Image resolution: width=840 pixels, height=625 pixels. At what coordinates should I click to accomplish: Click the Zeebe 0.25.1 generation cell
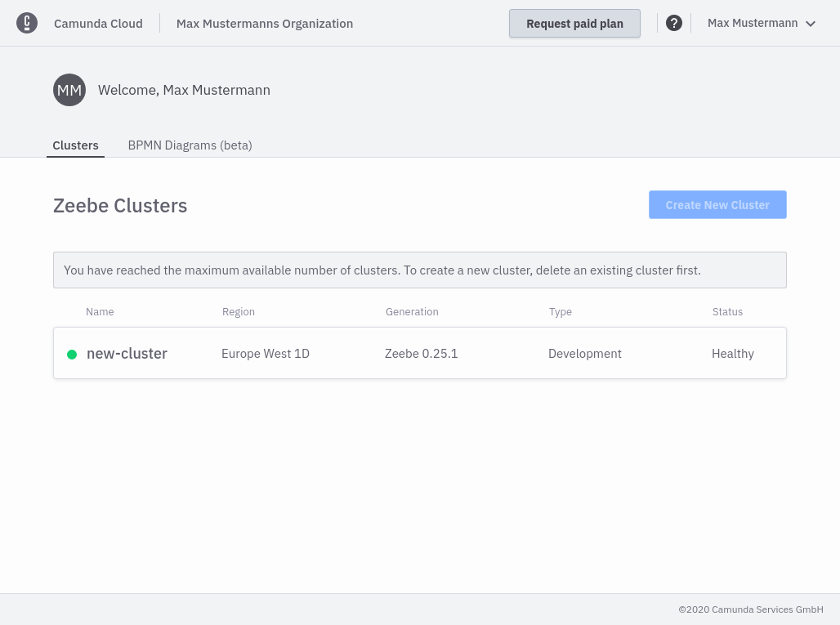pos(421,354)
